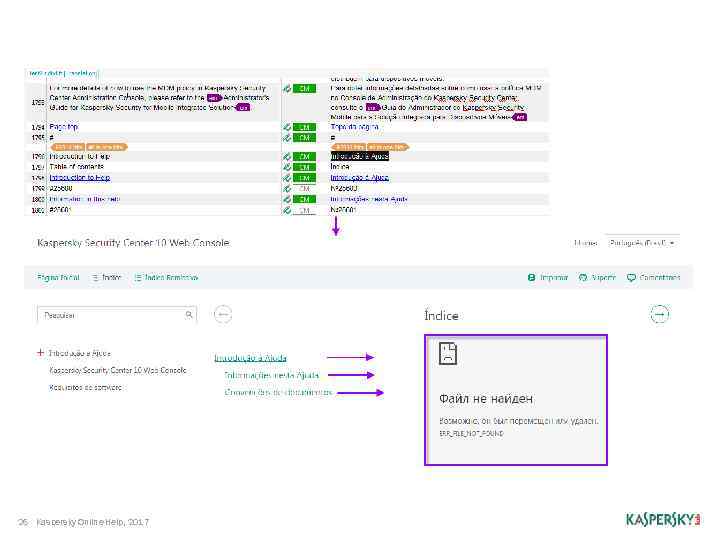Click the edit icon for segment 1793
This screenshot has height=540, width=720.
[x=287, y=88]
